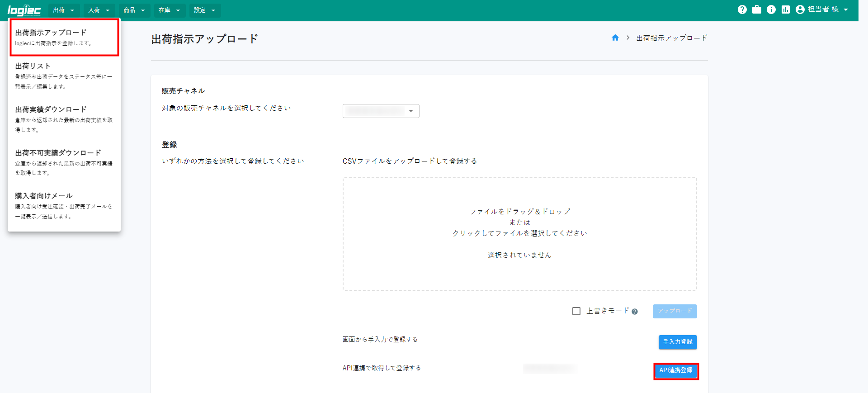Click the 手入力登録 button

tap(677, 342)
